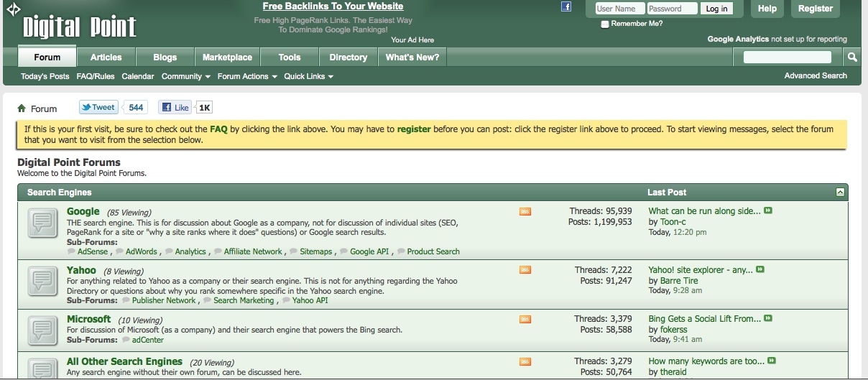Open All Other Search Engines RSS icon
The width and height of the screenshot is (868, 380).
tap(525, 361)
